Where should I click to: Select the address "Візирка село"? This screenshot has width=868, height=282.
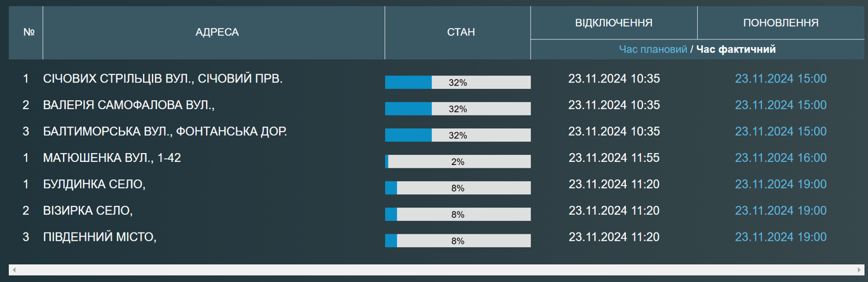click(88, 211)
